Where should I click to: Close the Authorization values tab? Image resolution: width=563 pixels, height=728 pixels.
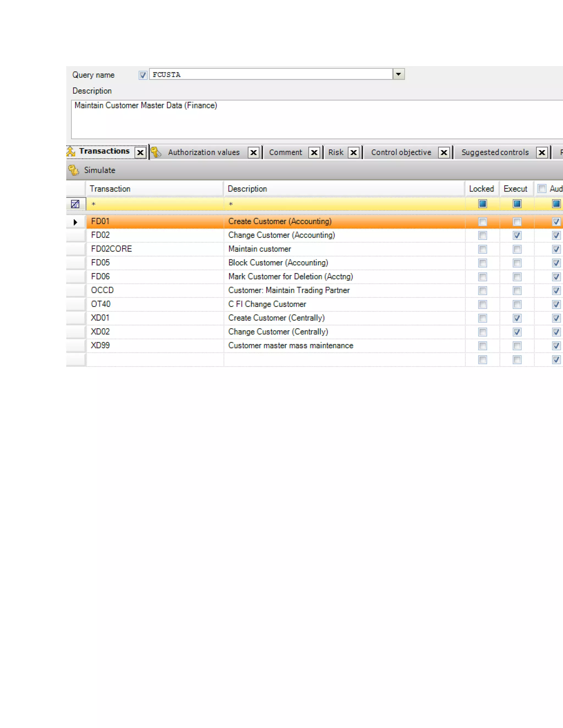pos(253,153)
